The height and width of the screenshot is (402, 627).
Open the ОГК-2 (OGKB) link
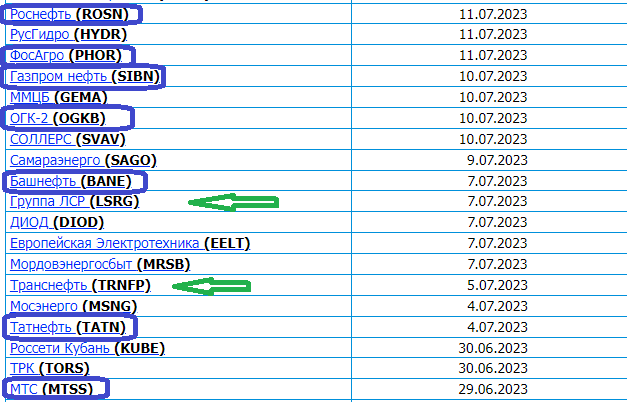coord(58,118)
